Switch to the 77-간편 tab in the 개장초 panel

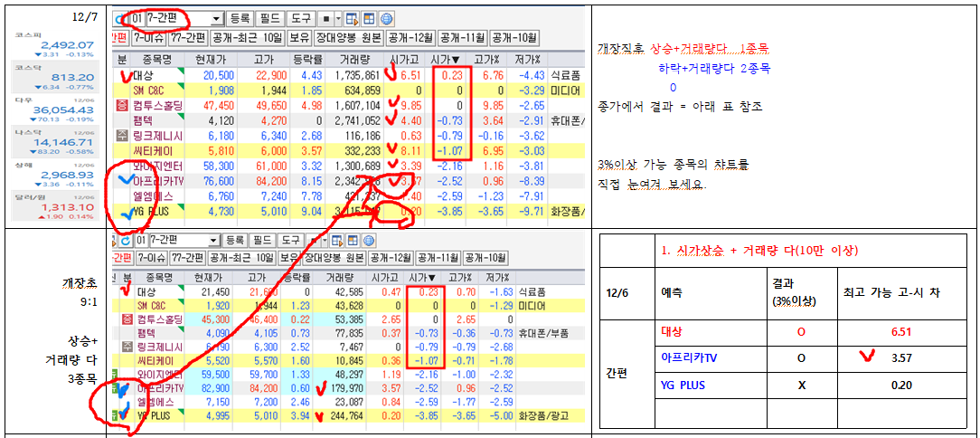[x=188, y=258]
